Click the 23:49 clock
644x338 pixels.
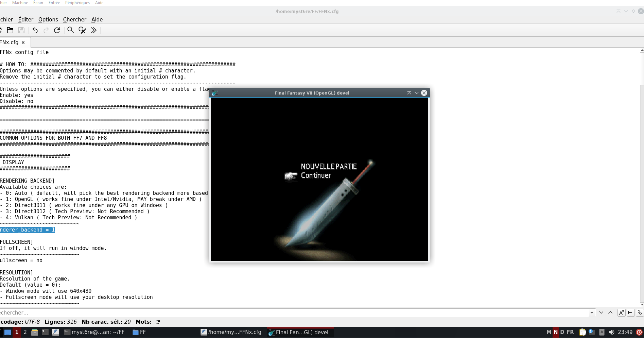pyautogui.click(x=625, y=332)
